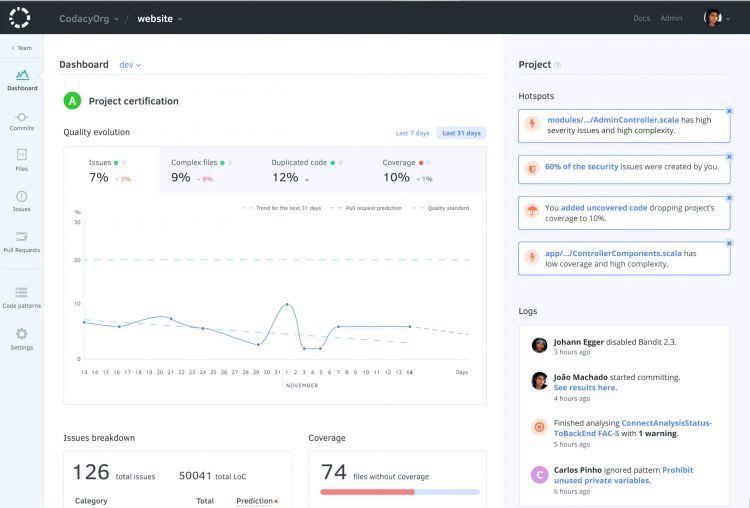
Task: Click the files without coverage progress bar
Action: point(399,492)
